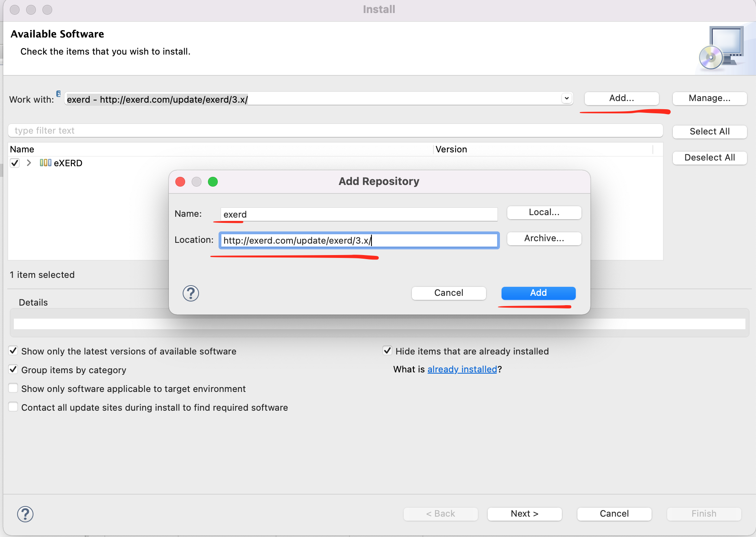756x537 pixels.
Task: Open the Work with dropdown arrow
Action: [x=566, y=98]
